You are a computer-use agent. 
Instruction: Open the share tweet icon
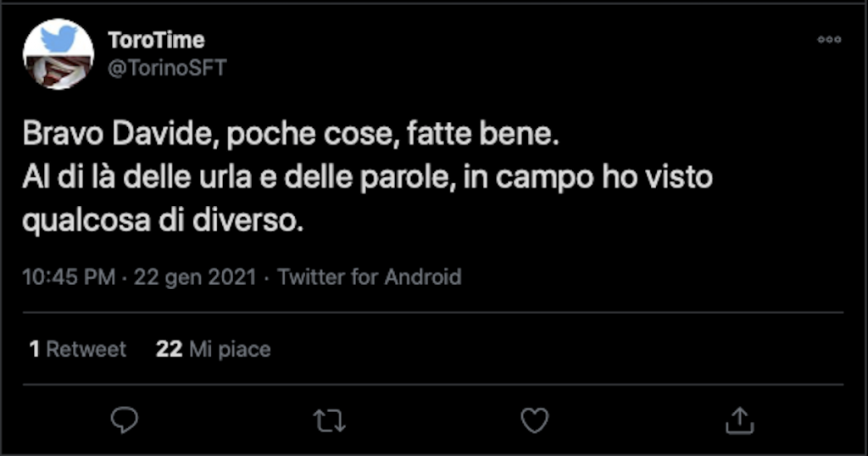[x=739, y=420]
